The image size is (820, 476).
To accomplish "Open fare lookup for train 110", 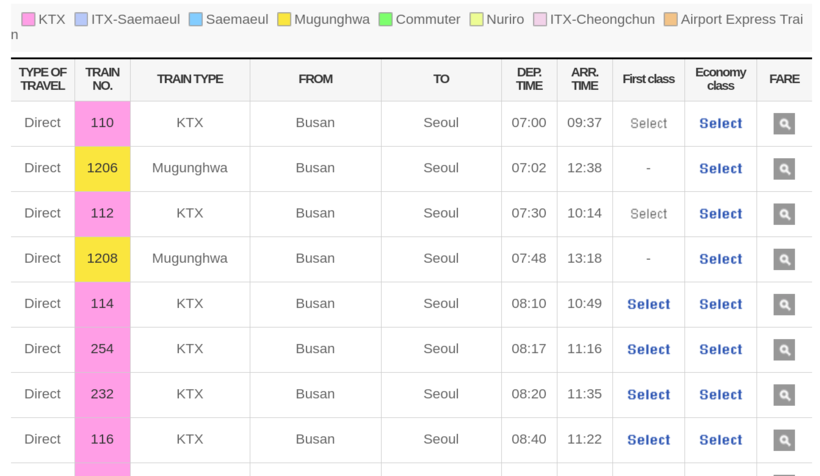I will [784, 124].
